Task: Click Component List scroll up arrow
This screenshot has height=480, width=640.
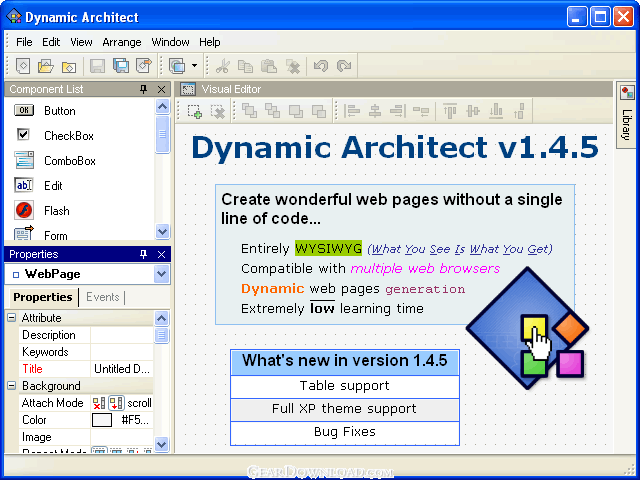Action: [162, 107]
